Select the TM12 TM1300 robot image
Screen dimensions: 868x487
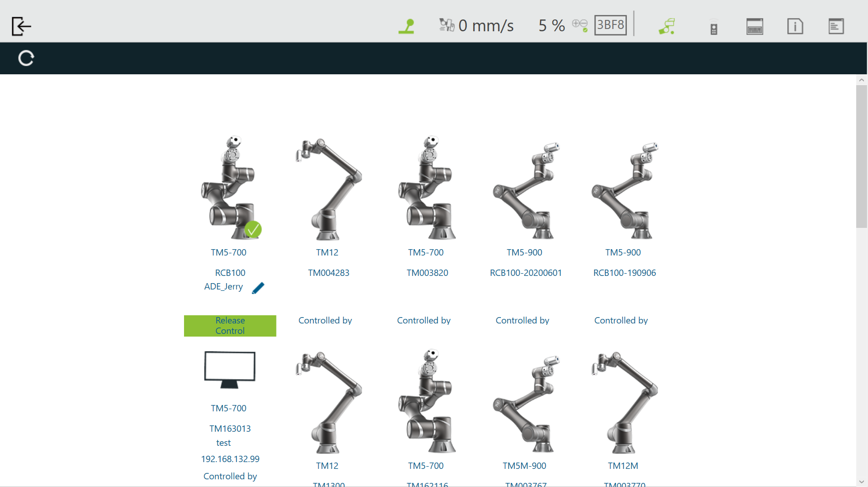[x=328, y=402]
